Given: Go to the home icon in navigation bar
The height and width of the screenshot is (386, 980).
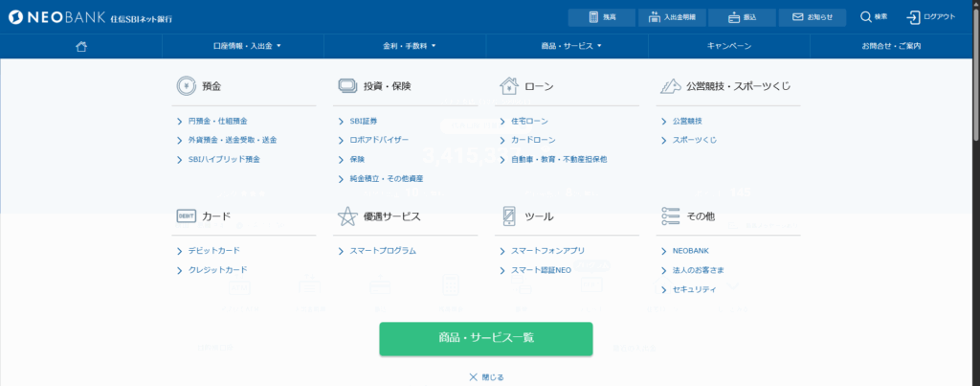Looking at the screenshot, I should pyautogui.click(x=80, y=46).
